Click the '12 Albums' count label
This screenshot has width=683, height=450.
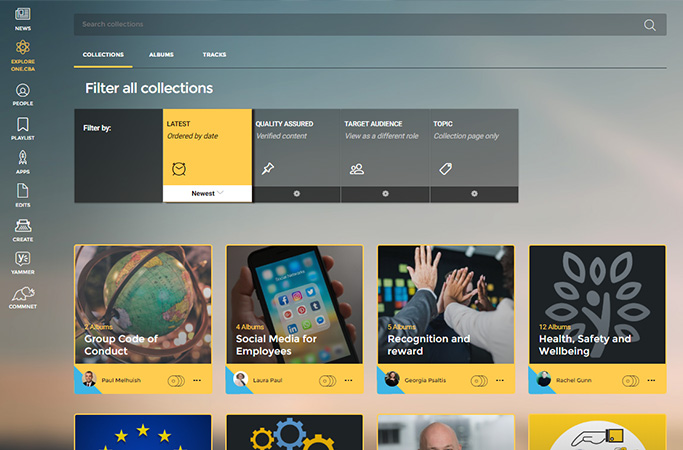555,327
